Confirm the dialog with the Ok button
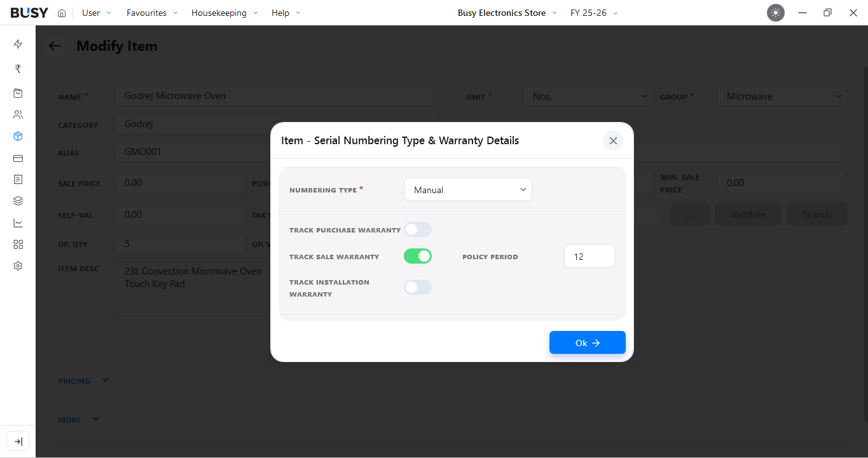868x458 pixels. [588, 342]
